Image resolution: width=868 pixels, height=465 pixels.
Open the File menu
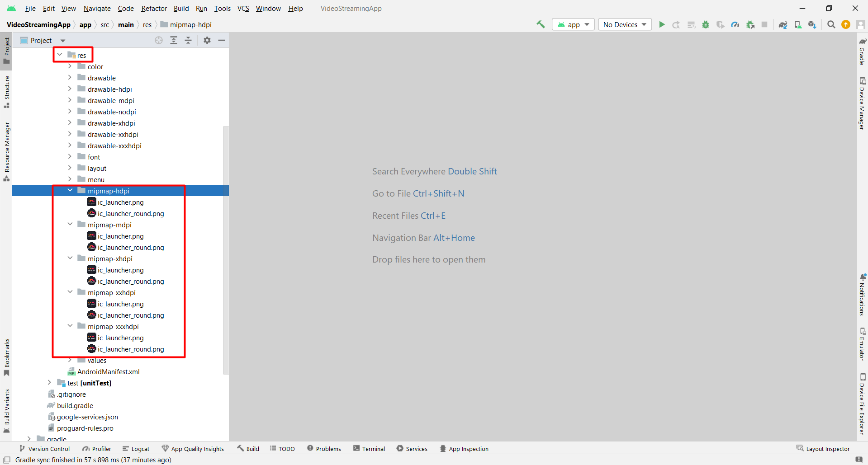coord(30,8)
